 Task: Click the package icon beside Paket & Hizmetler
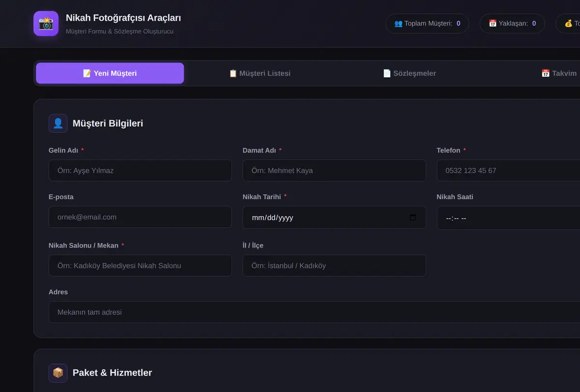58,373
